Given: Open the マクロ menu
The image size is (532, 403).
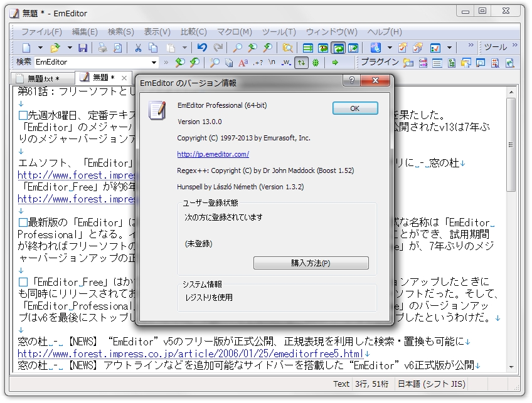Looking at the screenshot, I should tap(234, 31).
